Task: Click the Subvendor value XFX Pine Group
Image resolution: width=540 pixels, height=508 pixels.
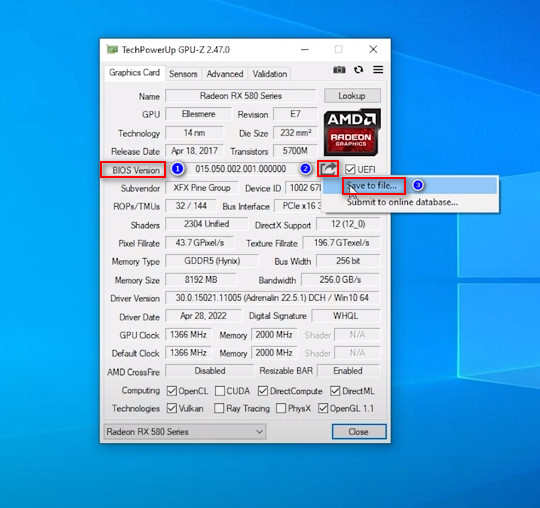Action: tap(201, 188)
